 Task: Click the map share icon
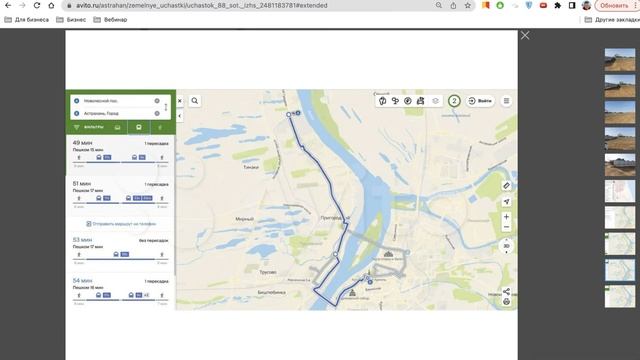pyautogui.click(x=506, y=291)
